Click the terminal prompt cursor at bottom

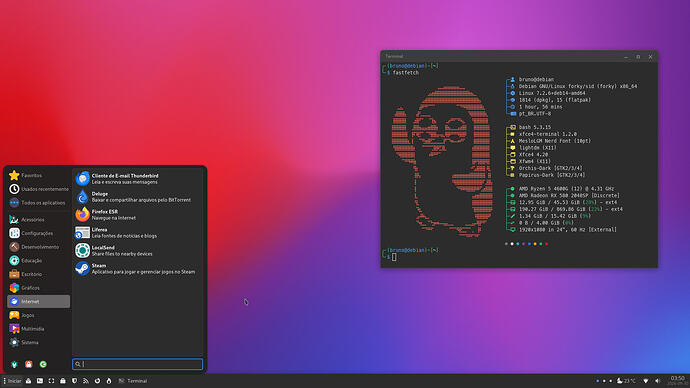394,257
